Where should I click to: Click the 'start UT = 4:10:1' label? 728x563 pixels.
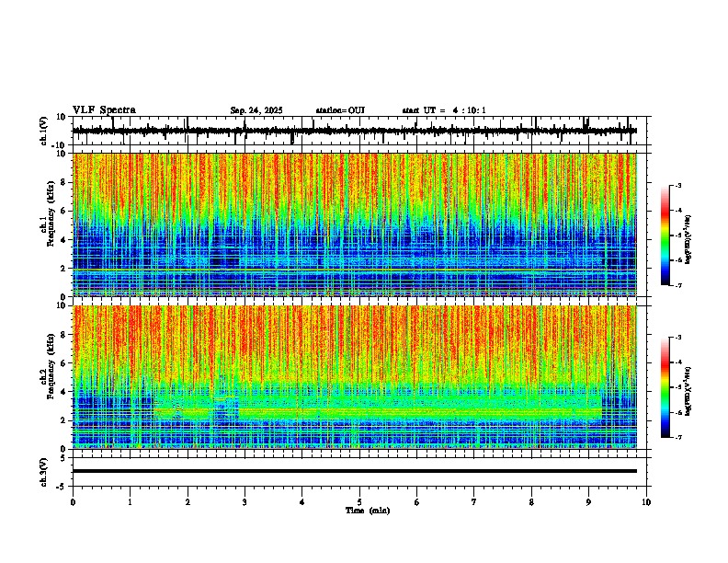click(x=444, y=110)
